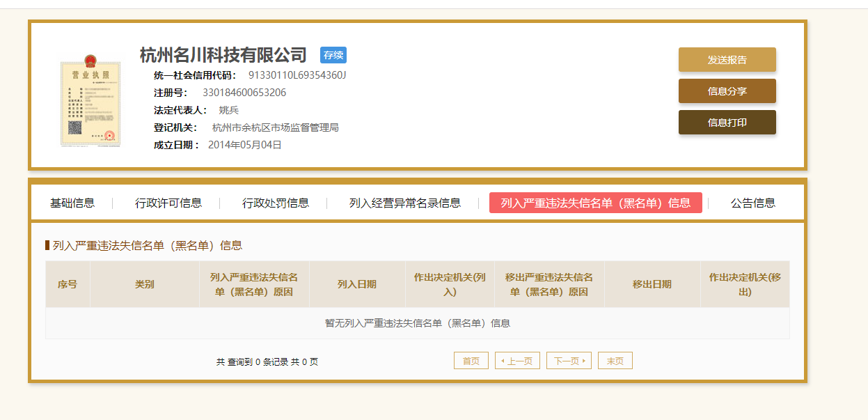Image resolution: width=868 pixels, height=420 pixels.
Task: Click the 首页 pagination button
Action: tap(471, 361)
